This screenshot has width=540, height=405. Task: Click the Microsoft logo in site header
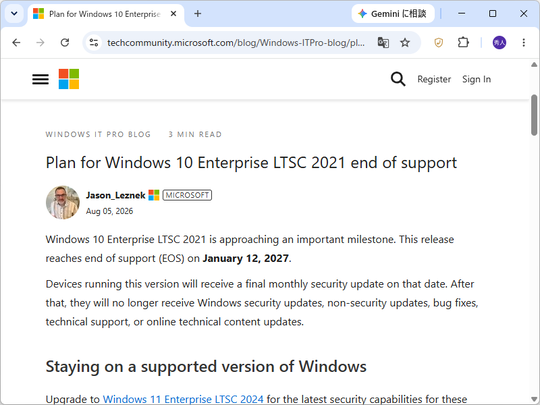point(69,79)
